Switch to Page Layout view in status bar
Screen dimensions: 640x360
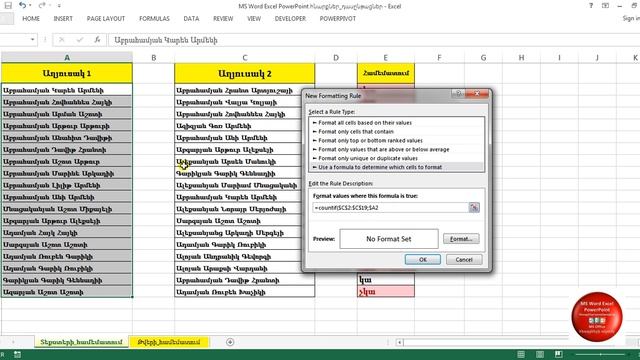pos(540,354)
